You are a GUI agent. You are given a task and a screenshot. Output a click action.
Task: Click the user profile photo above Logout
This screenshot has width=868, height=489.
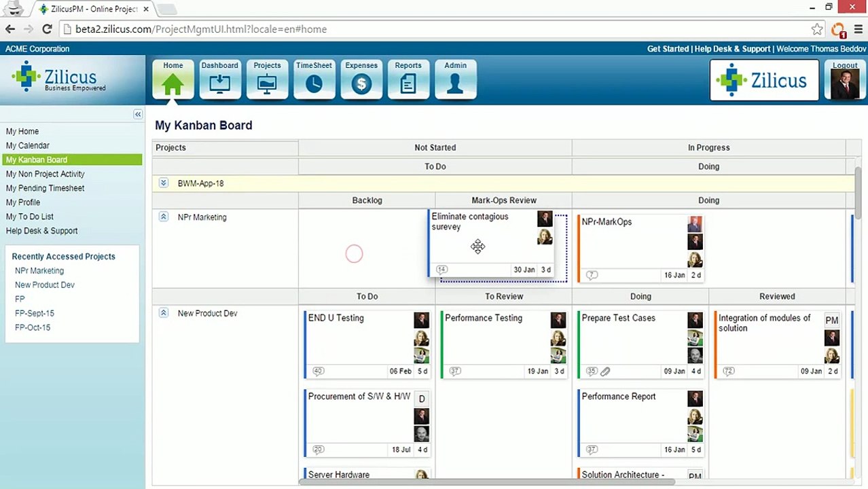(845, 84)
